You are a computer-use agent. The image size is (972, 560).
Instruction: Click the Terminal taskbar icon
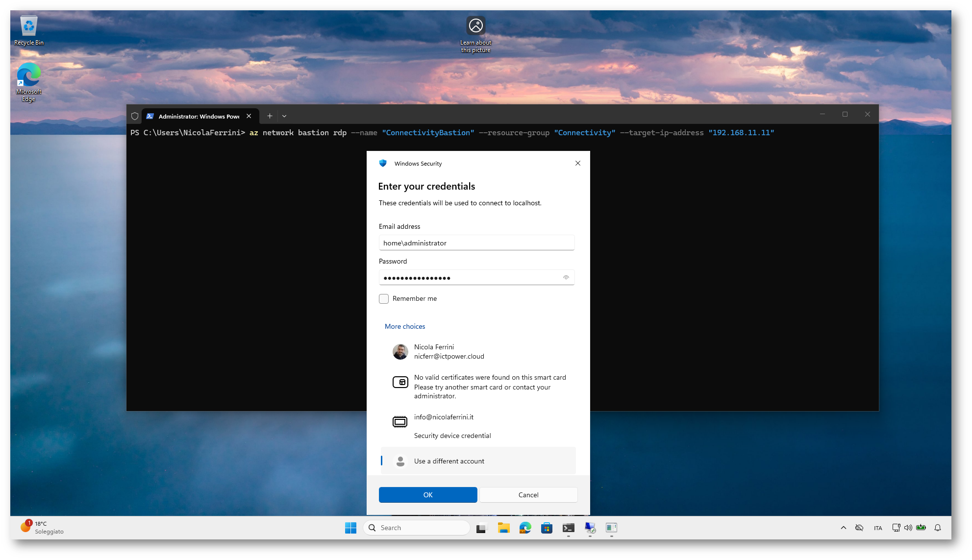568,528
